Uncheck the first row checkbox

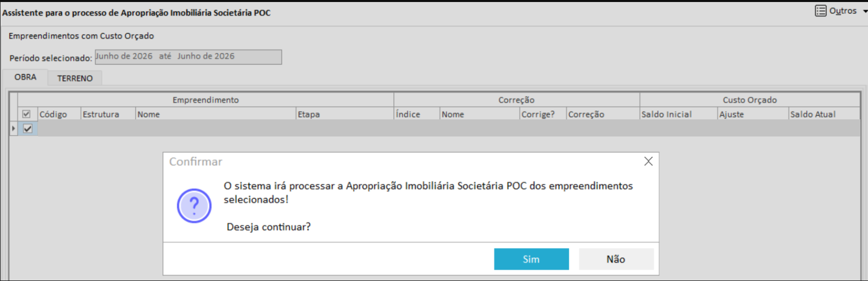tap(28, 128)
